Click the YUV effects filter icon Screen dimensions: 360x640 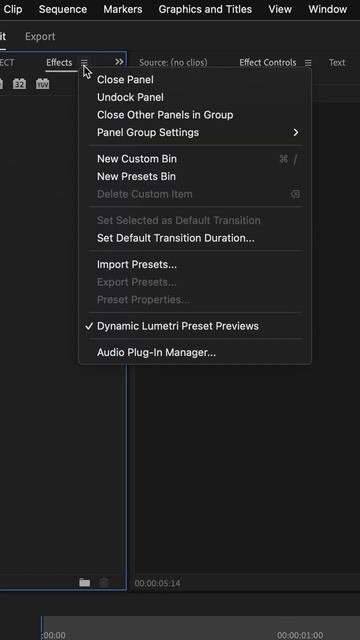point(42,84)
